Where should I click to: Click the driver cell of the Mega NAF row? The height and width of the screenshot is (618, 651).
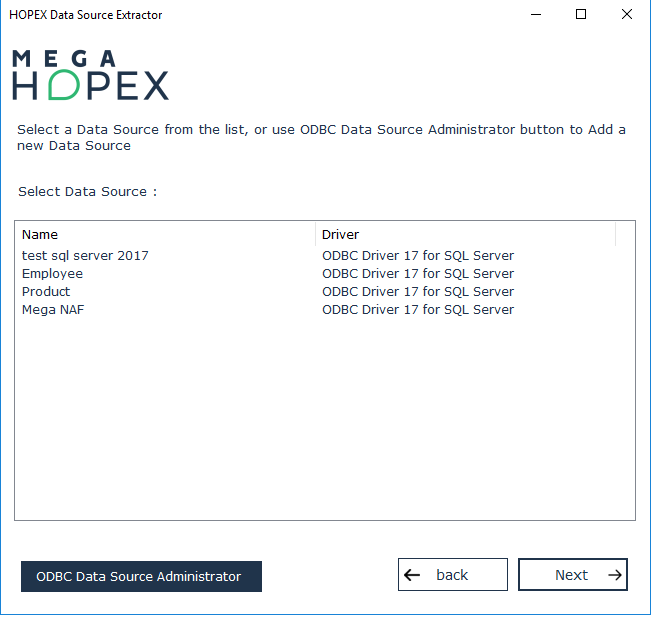tap(417, 310)
